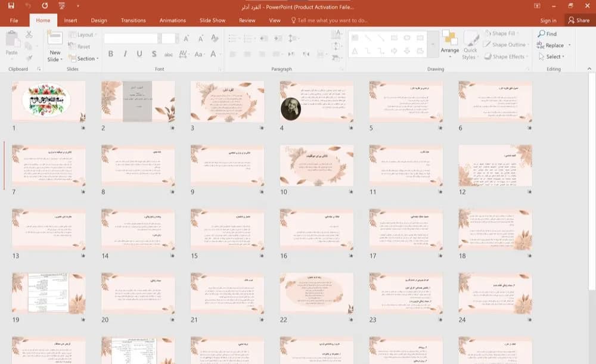Open the File menu

(x=14, y=20)
